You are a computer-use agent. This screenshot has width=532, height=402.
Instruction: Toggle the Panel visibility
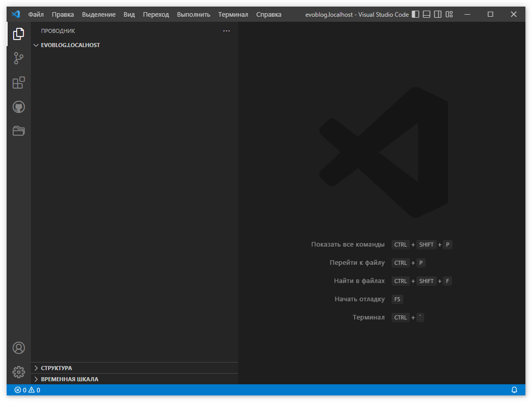426,14
